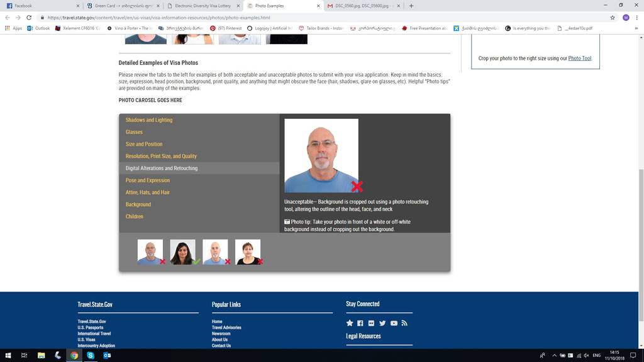Image resolution: width=644 pixels, height=362 pixels.
Task: Show hidden bookmarks with the chevron
Action: (636, 28)
